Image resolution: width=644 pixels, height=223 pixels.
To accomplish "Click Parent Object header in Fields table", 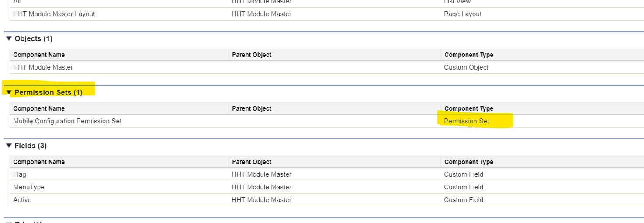I will (x=252, y=162).
